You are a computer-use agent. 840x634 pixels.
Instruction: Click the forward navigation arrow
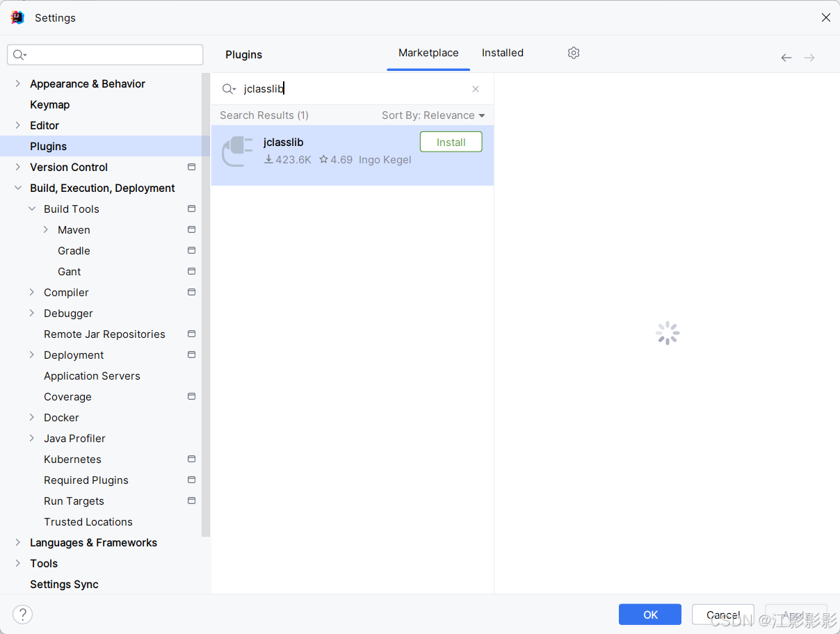tap(809, 58)
